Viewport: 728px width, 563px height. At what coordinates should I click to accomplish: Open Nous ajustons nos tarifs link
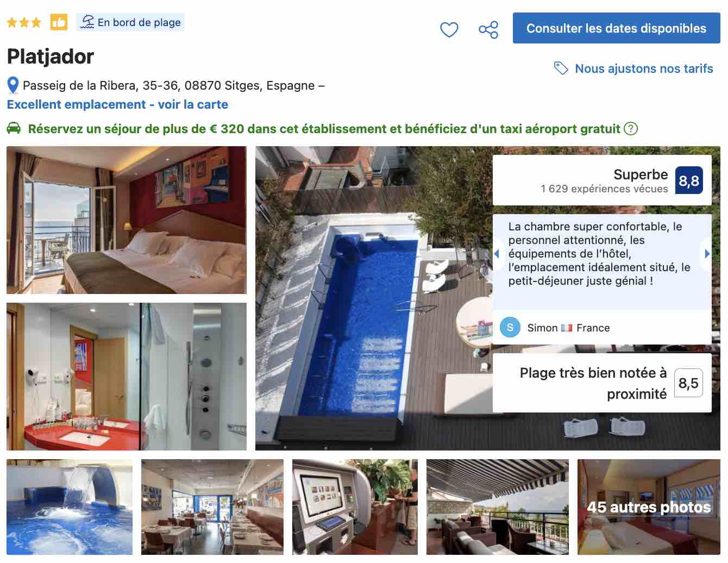click(644, 68)
